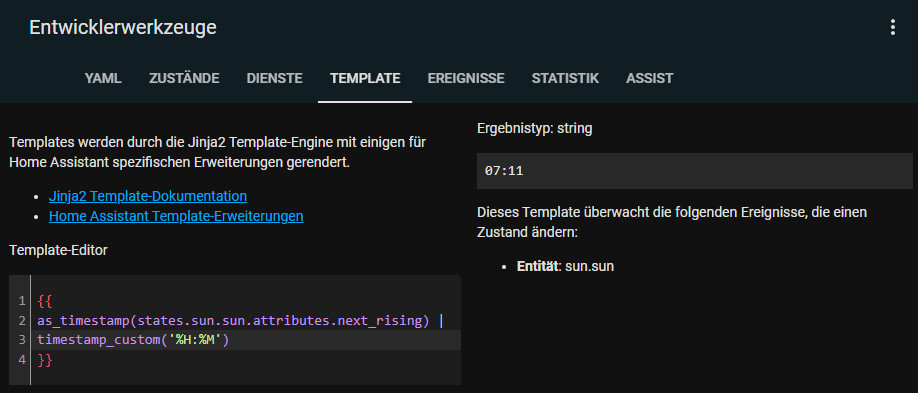The height and width of the screenshot is (393, 918).
Task: Open the EREIGNISSE tab
Action: (x=465, y=78)
